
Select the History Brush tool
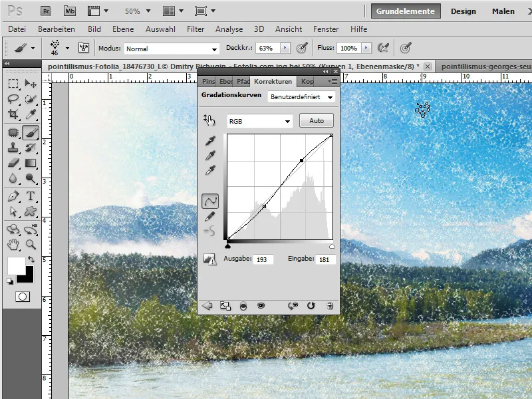(31, 148)
